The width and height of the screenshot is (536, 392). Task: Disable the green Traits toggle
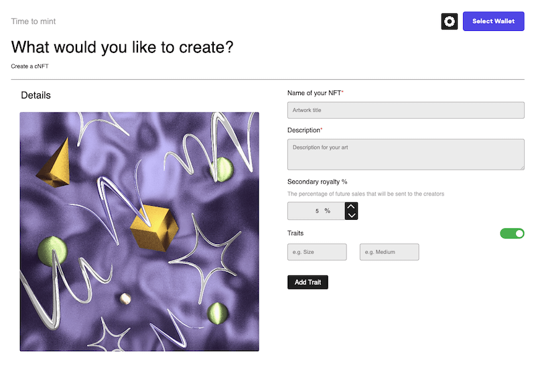click(x=512, y=233)
